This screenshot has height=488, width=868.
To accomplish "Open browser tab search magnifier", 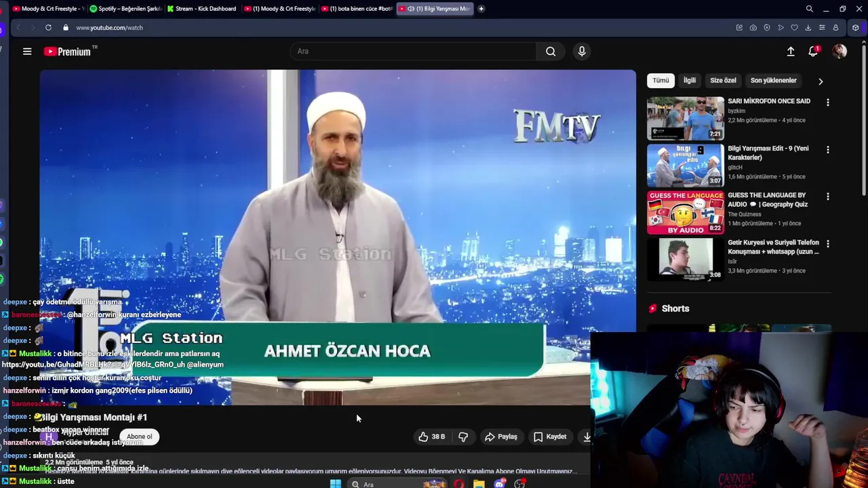I will 809,9.
